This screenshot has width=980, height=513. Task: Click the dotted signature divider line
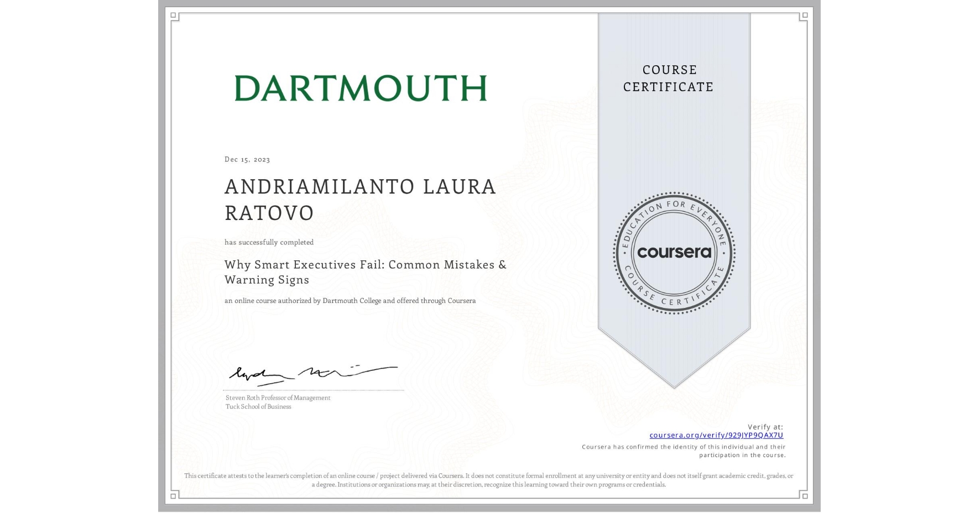312,389
